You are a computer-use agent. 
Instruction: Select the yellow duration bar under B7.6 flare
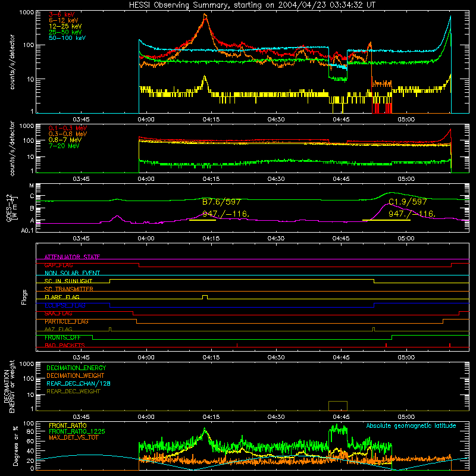pos(202,220)
